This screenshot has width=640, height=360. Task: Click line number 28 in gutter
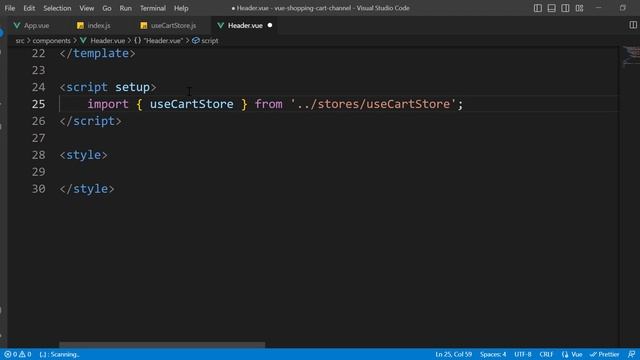click(38, 155)
